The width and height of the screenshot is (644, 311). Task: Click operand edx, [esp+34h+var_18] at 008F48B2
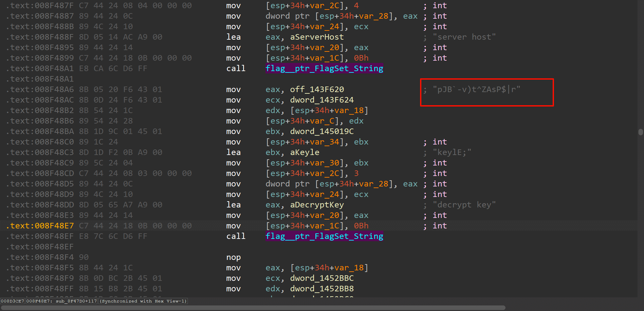(317, 110)
